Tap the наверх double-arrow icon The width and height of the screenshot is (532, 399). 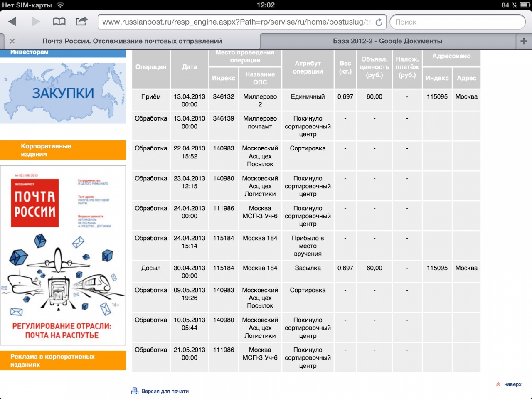click(498, 384)
